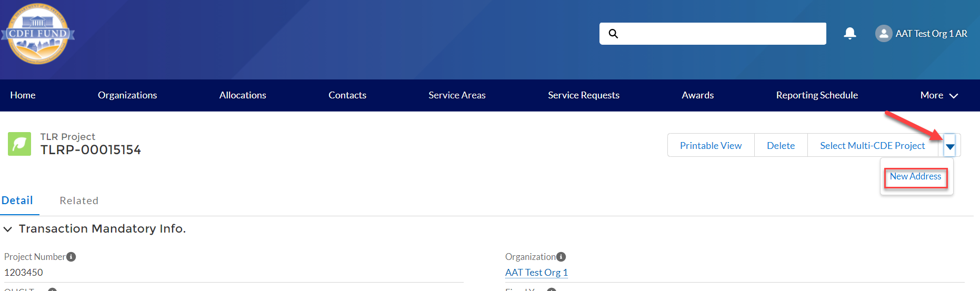980x291 pixels.
Task: Open the AAT Test Org 1 link
Action: [536, 273]
